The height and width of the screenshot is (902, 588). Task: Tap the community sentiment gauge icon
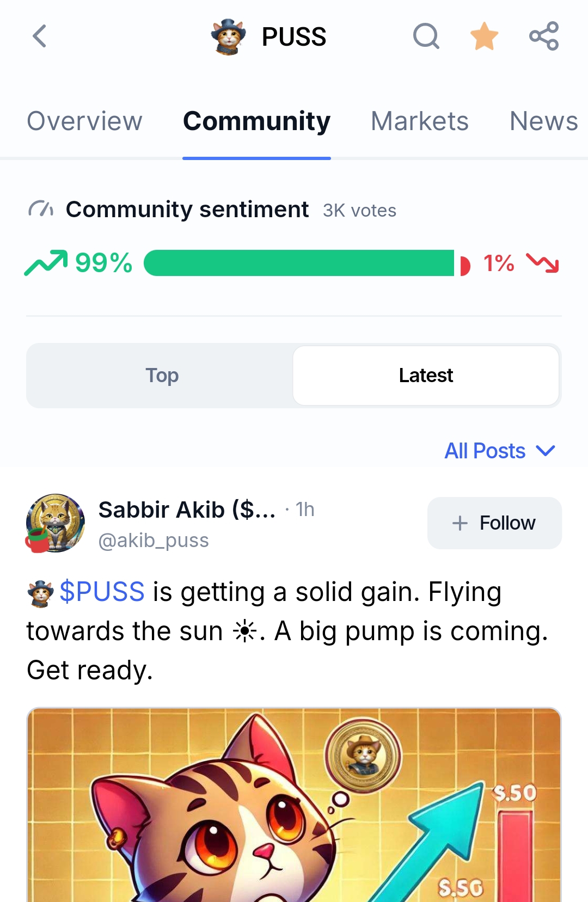(x=41, y=209)
